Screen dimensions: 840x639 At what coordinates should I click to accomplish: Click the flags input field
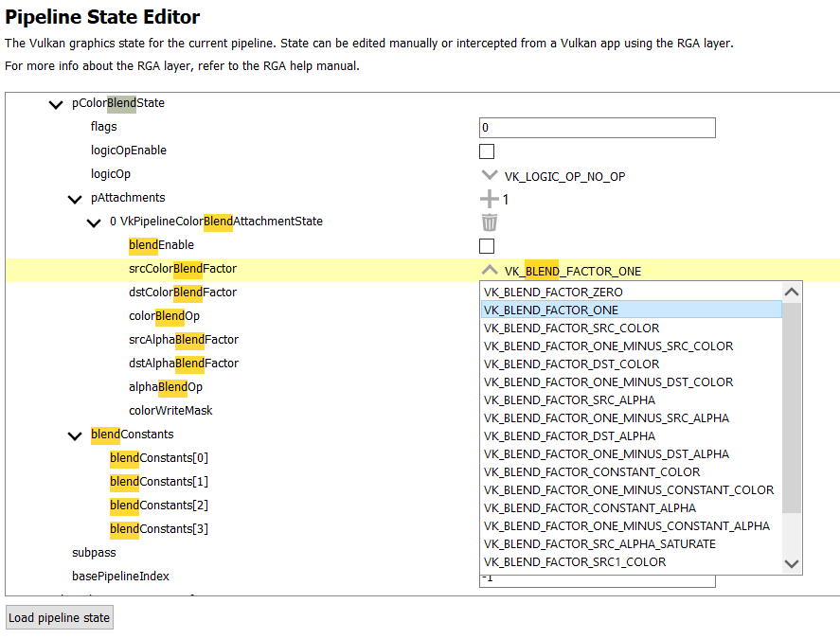coord(597,128)
